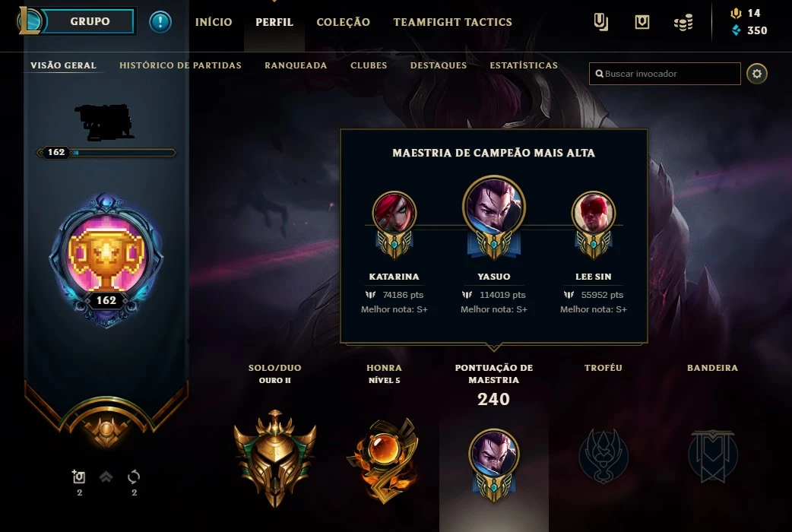792x532 pixels.
Task: Open the profile settings gear icon
Action: click(x=756, y=74)
